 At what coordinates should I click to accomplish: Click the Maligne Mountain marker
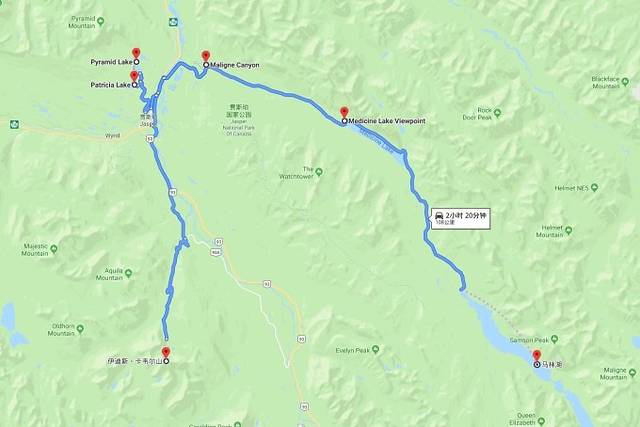click(x=632, y=373)
